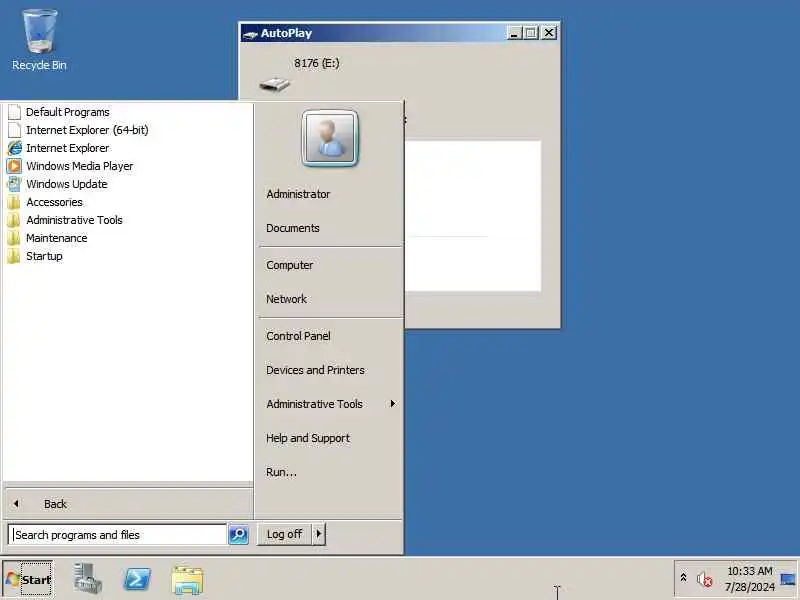Click the user account picture
Viewport: 800px width, 600px height.
pos(330,138)
